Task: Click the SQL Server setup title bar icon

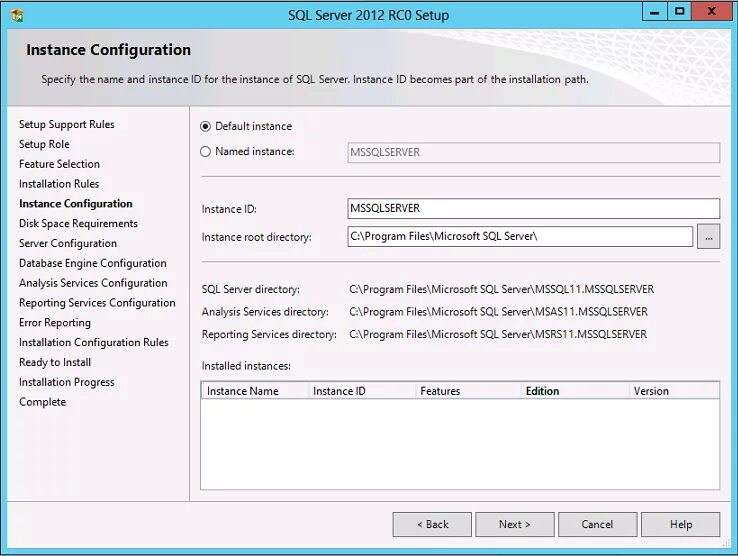Action: tap(16, 15)
